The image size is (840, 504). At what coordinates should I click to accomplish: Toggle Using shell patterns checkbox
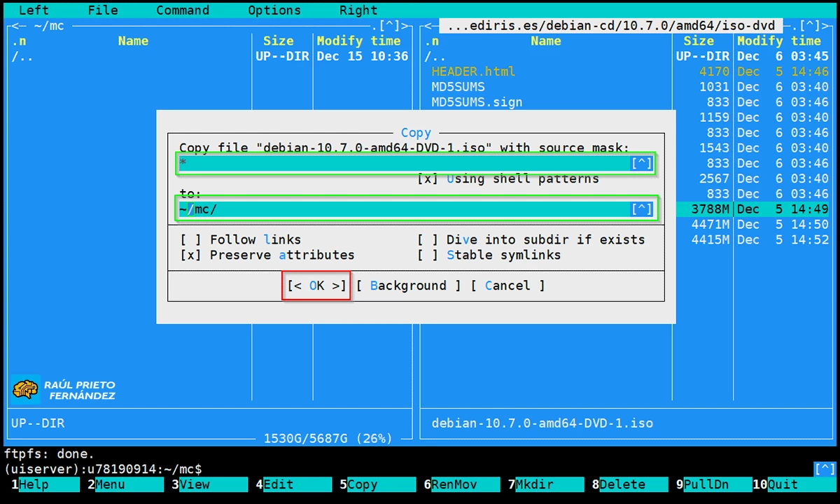pyautogui.click(x=428, y=178)
